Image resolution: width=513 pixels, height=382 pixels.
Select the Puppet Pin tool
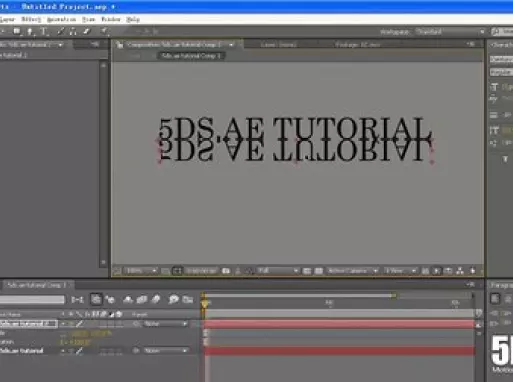[104, 32]
